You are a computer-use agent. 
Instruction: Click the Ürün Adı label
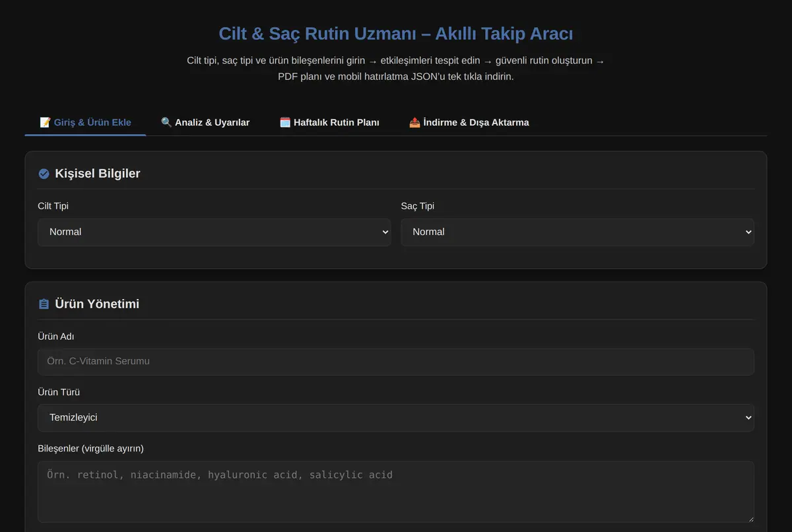[56, 337]
